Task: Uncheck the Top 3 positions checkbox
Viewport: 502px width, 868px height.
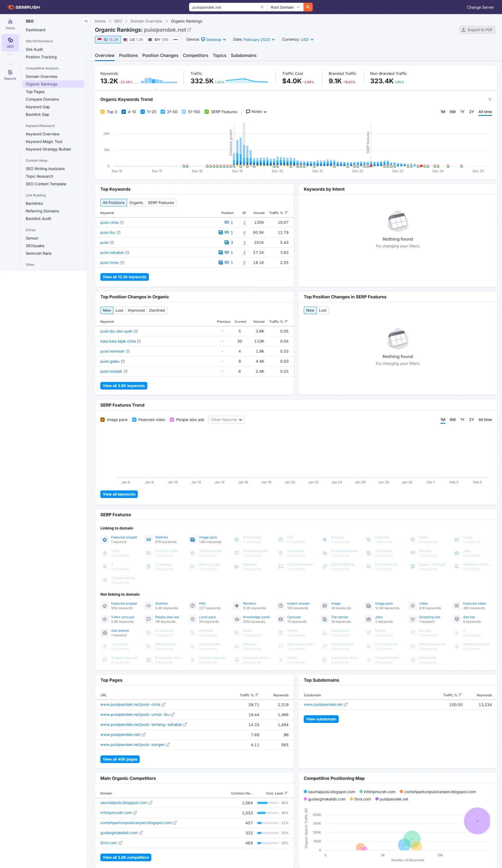Action: pos(103,112)
